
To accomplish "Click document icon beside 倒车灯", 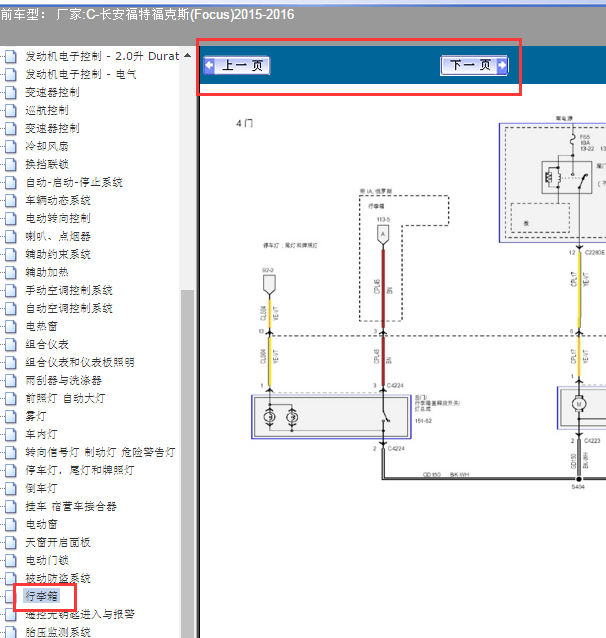I will click(x=11, y=488).
